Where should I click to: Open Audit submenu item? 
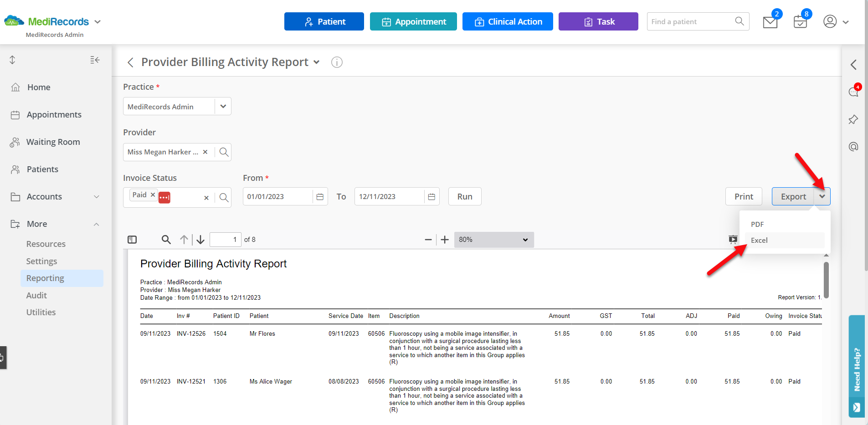36,295
